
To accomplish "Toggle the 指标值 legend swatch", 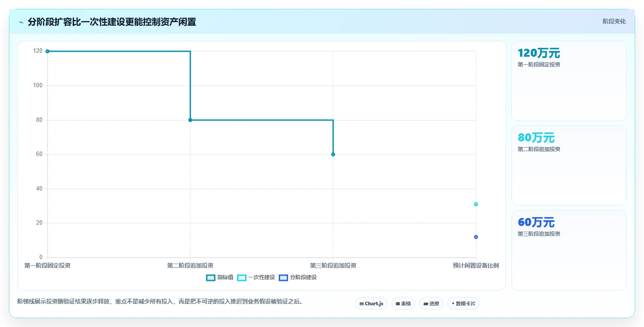I will click(x=211, y=278).
